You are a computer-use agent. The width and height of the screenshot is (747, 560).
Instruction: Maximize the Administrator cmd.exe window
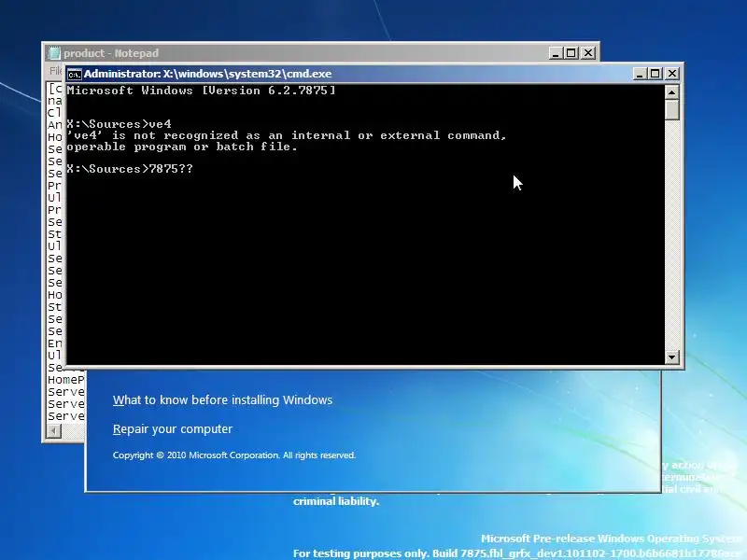(x=655, y=74)
